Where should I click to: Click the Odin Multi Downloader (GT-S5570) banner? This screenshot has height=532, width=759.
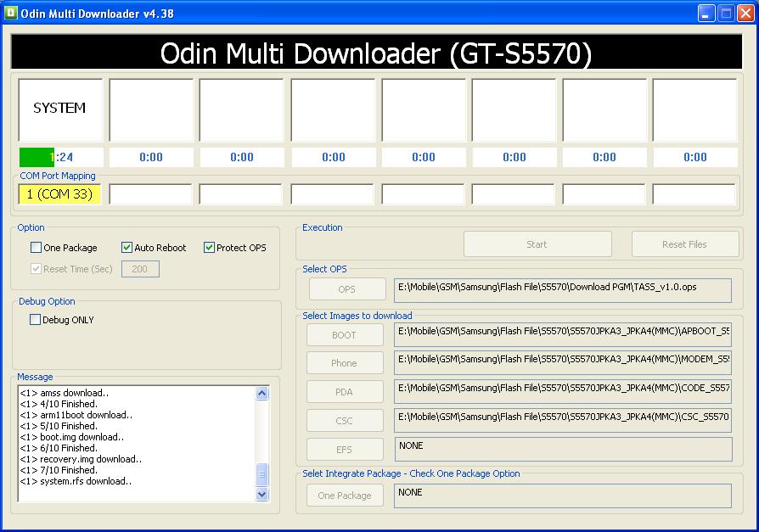point(377,53)
